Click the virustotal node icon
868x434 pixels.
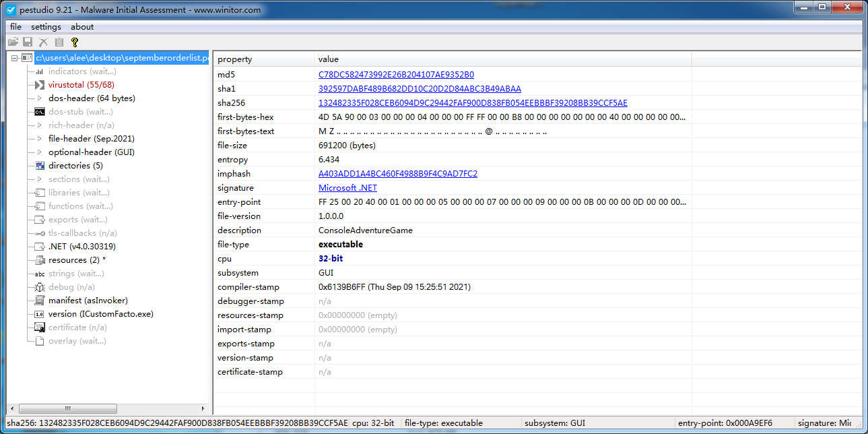click(x=40, y=85)
